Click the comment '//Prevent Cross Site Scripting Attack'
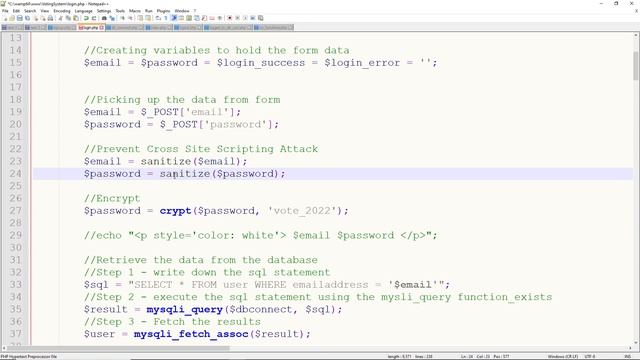Screen dimensions: 640x360 201,149
